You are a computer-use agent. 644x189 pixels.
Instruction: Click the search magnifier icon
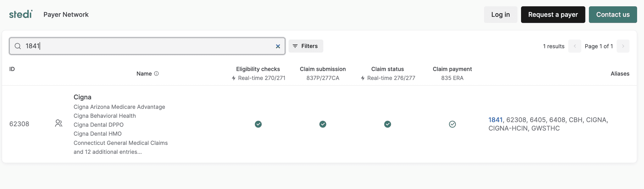(18, 46)
